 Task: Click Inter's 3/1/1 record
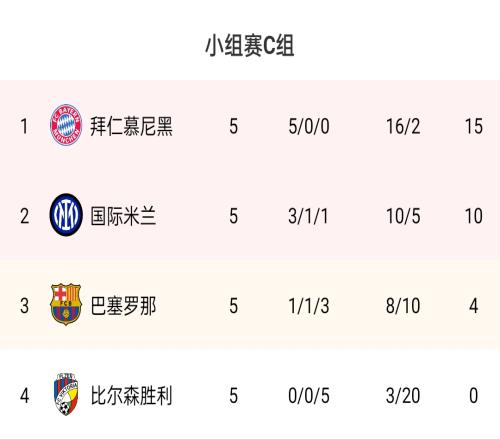pos(308,216)
